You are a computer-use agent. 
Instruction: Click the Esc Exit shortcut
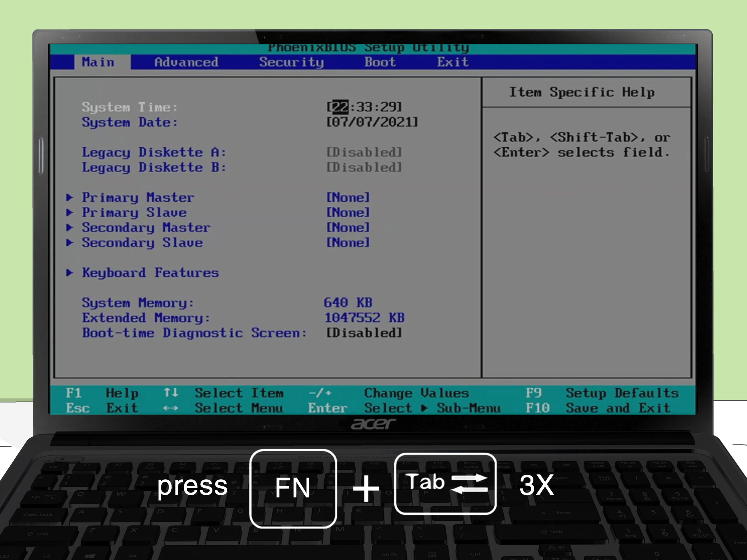(102, 408)
